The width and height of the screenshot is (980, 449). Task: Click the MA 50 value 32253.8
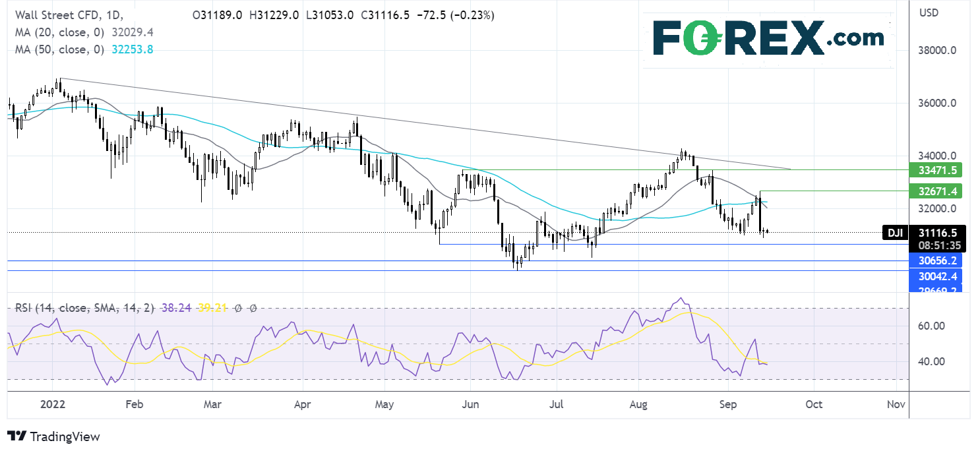[x=132, y=49]
